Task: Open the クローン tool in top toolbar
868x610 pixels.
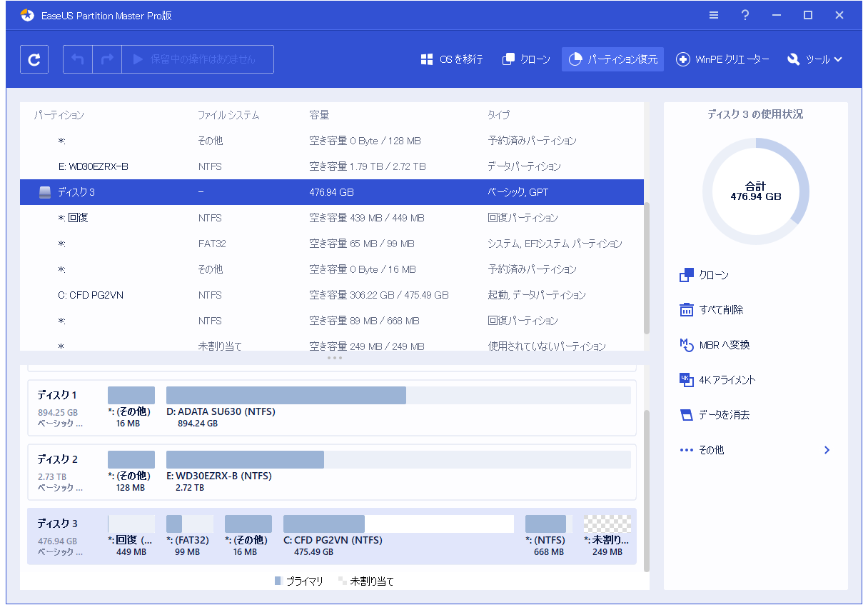Action: [x=527, y=59]
